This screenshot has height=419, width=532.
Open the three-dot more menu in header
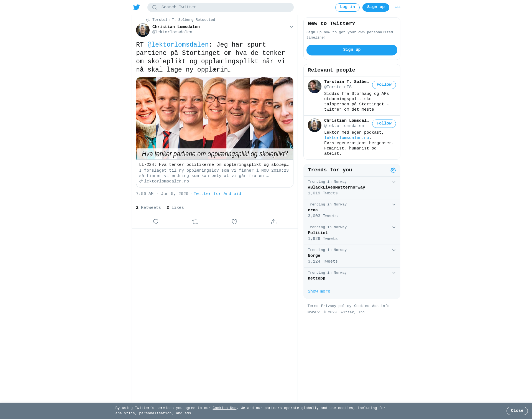[398, 7]
